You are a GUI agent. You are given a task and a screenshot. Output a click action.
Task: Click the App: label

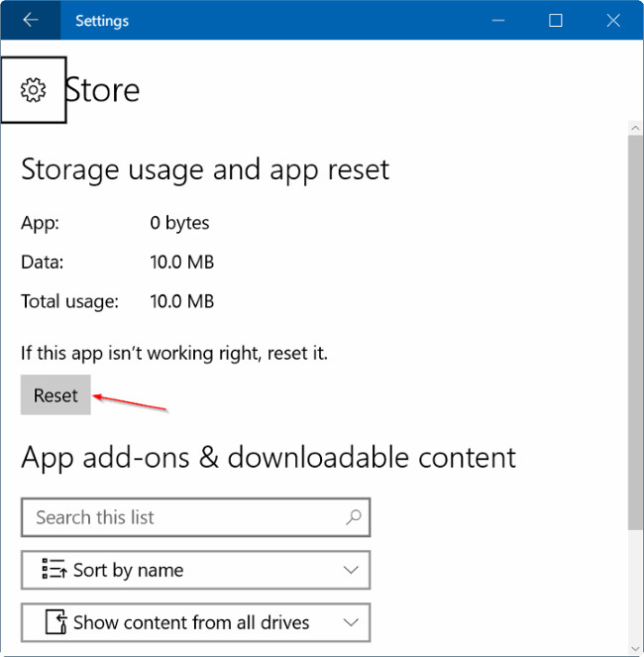[41, 223]
